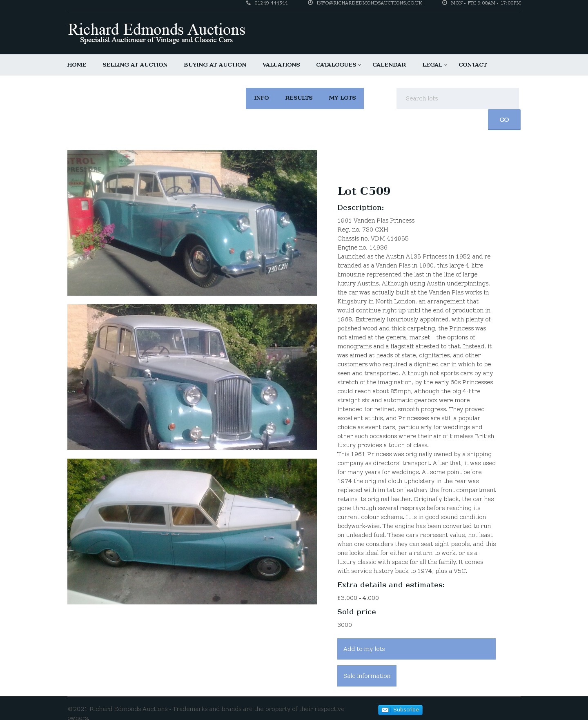The image size is (588, 720).
Task: Expand the Catalogues menu chevron
Action: [x=359, y=65]
